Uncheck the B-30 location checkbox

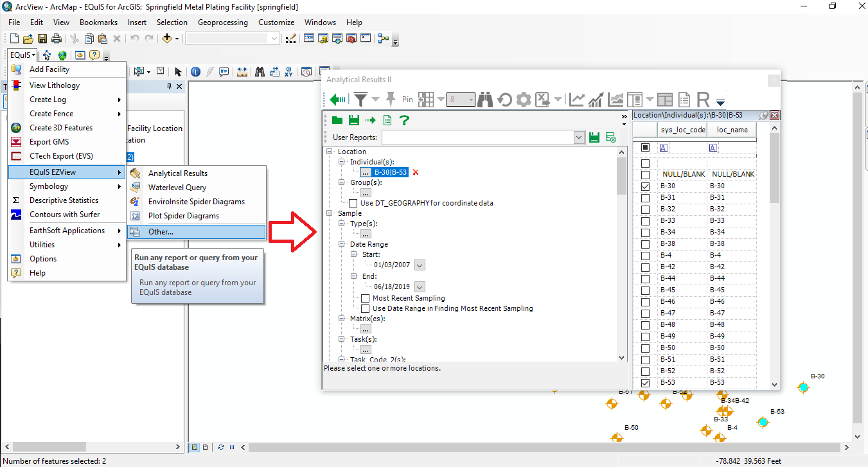point(646,186)
